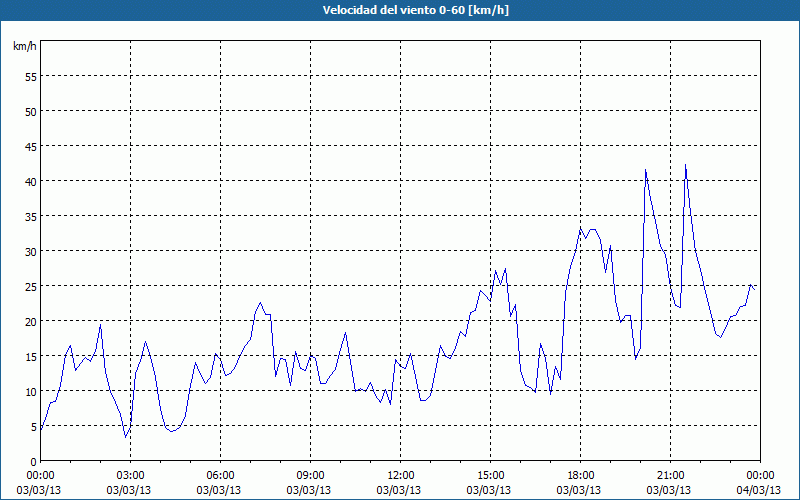
Task: Select the '18:00' time label
Action: tap(581, 476)
